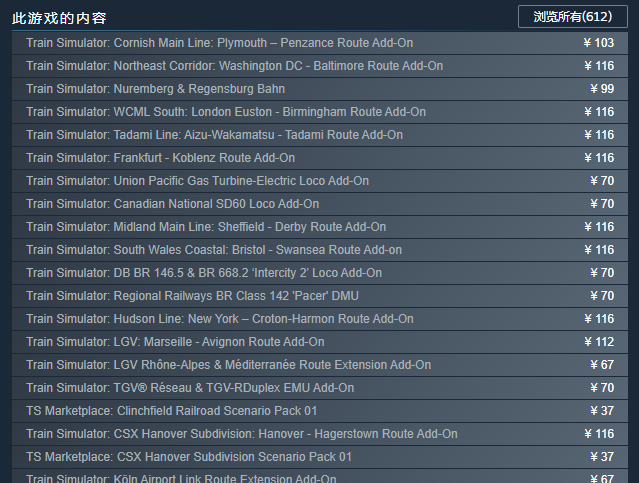
Task: Click the 浏览所有(612) button
Action: click(573, 17)
